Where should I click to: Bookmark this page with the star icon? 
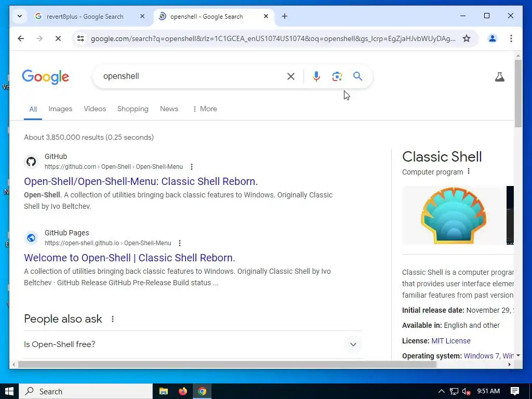(467, 38)
